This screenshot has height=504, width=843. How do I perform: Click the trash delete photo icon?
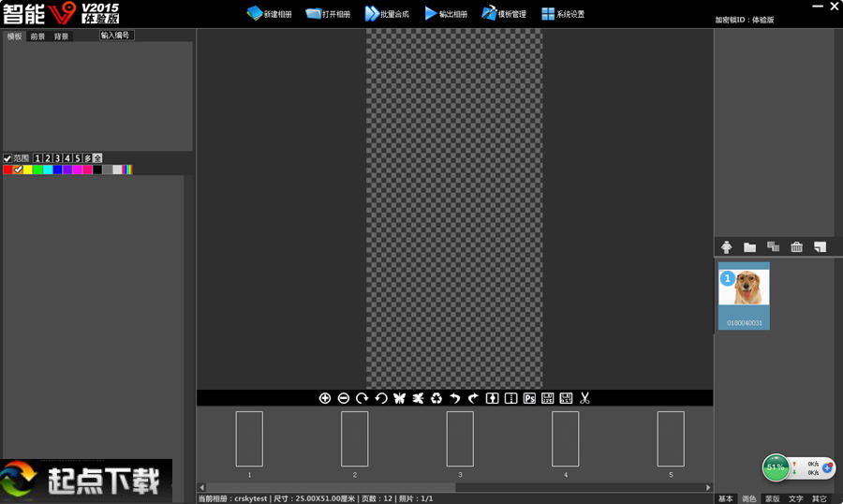[796, 246]
